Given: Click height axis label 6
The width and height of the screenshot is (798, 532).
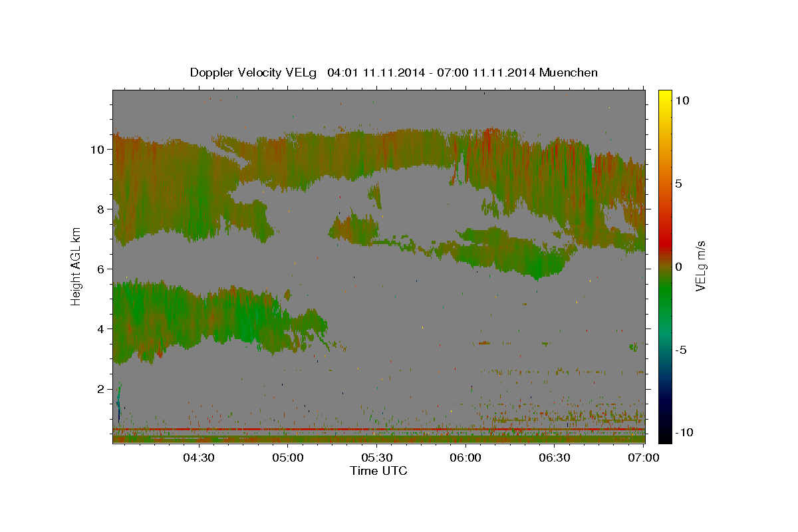Looking at the screenshot, I should pos(101,269).
